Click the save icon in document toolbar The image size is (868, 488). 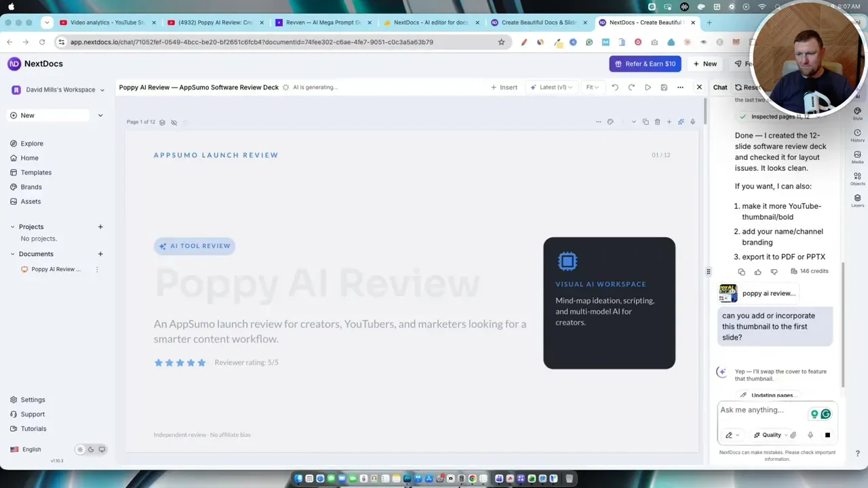[x=664, y=87]
